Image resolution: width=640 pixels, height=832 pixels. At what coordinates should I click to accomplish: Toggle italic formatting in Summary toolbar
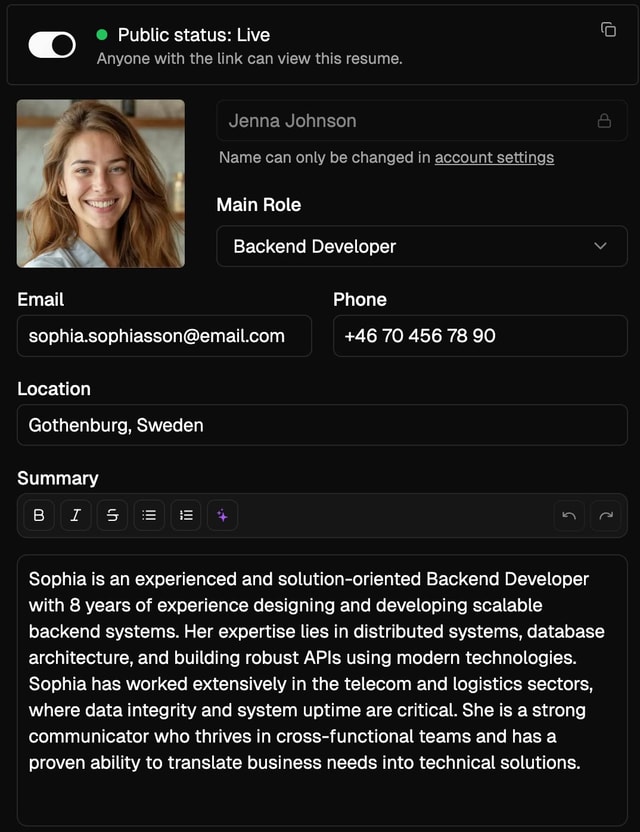(76, 515)
